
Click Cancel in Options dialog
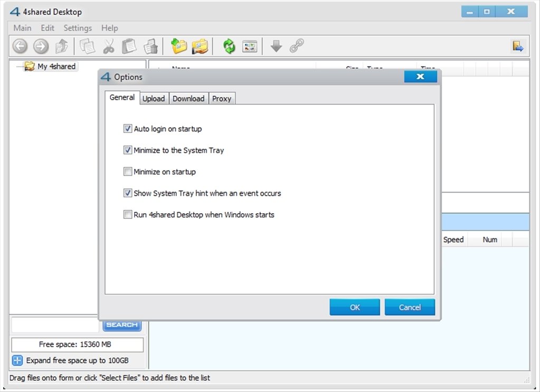(410, 307)
